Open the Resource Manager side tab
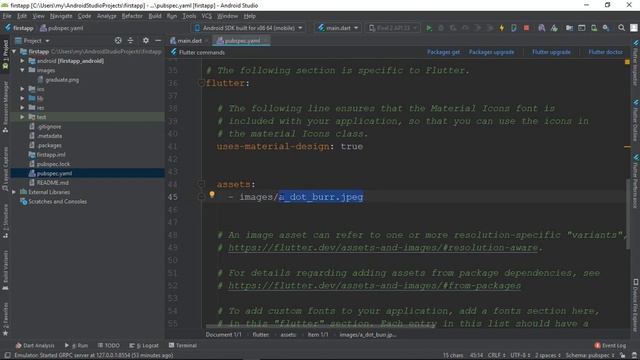The width and height of the screenshot is (640, 360). tap(5, 107)
